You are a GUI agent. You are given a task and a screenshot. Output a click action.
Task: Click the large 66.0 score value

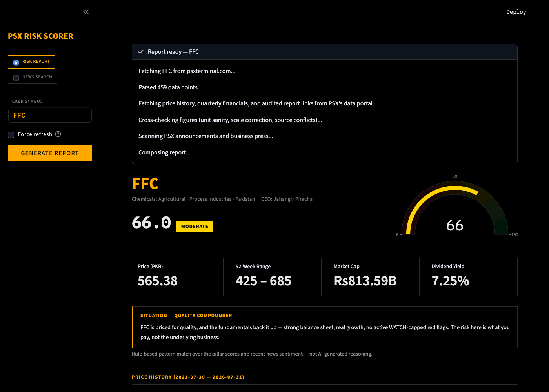(151, 223)
